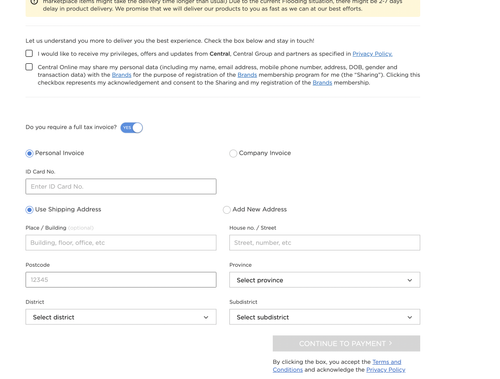500x379 pixels.
Task: Click the 'Place / Building' label
Action: click(46, 228)
